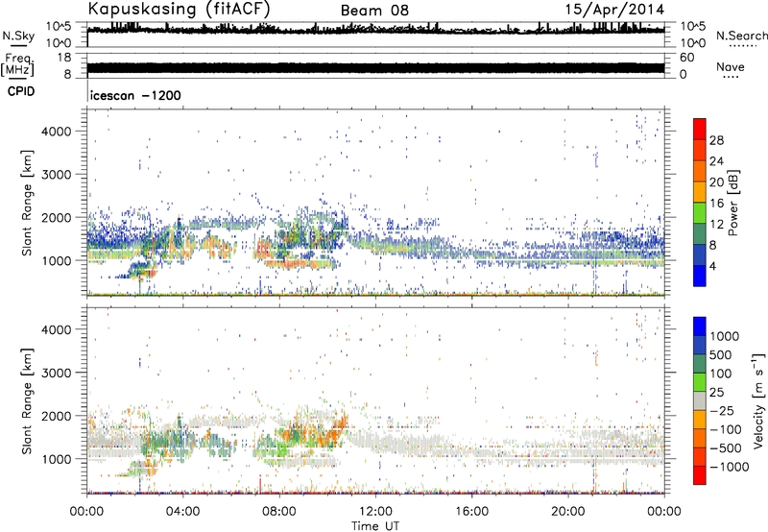Image resolution: width=768 pixels, height=532 pixels.
Task: Click the "-25" label on the velocity colorbar
Action: click(722, 411)
